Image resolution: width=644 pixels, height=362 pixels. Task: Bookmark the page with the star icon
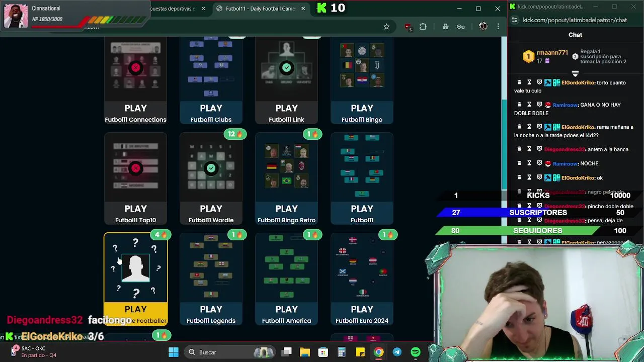coord(386,27)
